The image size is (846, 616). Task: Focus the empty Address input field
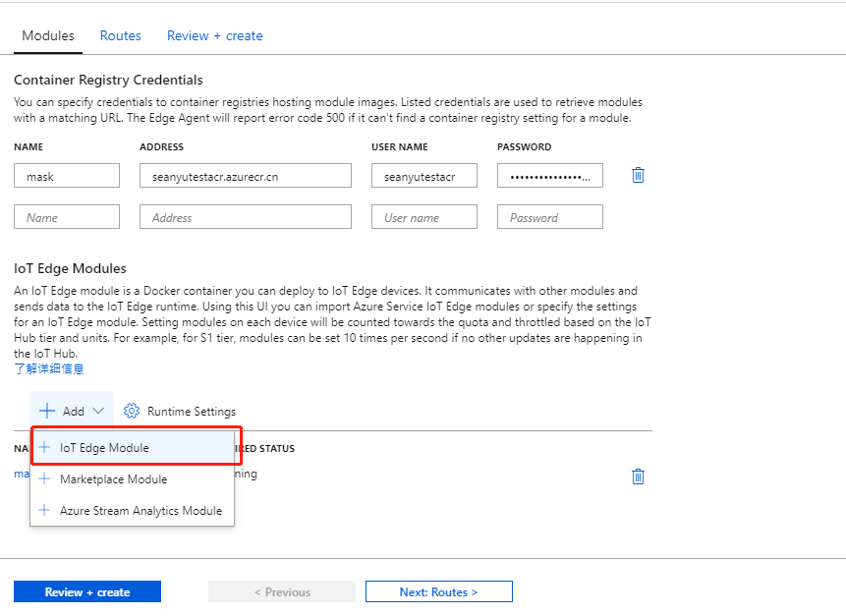(x=246, y=217)
